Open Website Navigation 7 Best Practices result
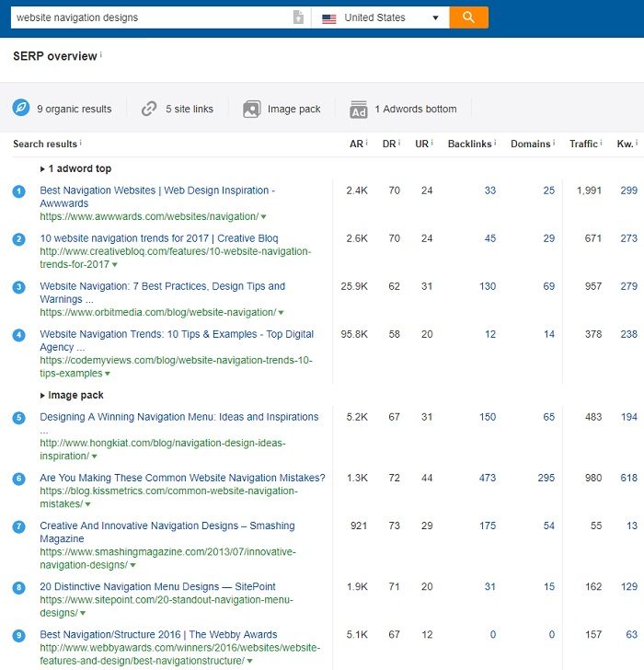Image resolution: width=644 pixels, height=670 pixels. (162, 293)
